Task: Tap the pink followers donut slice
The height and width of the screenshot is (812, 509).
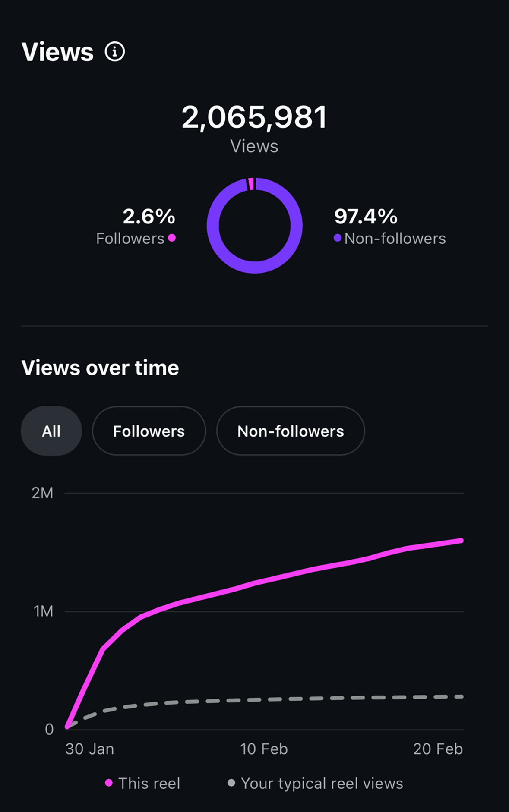Action: [x=251, y=184]
